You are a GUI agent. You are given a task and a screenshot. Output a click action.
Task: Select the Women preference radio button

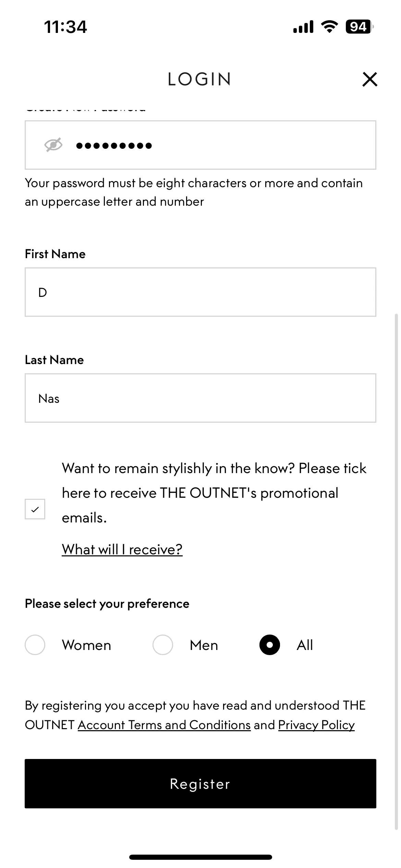(35, 645)
